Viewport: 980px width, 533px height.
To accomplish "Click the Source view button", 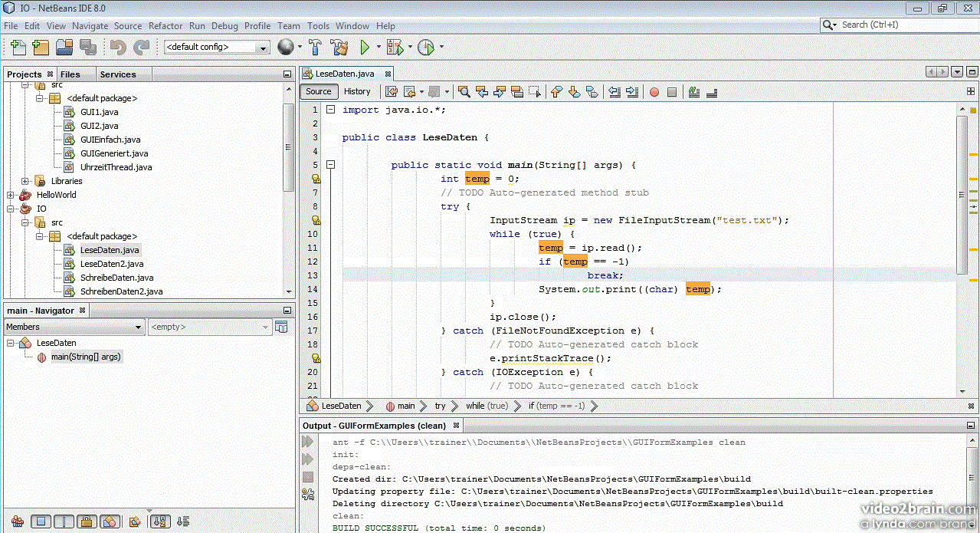I will point(319,91).
